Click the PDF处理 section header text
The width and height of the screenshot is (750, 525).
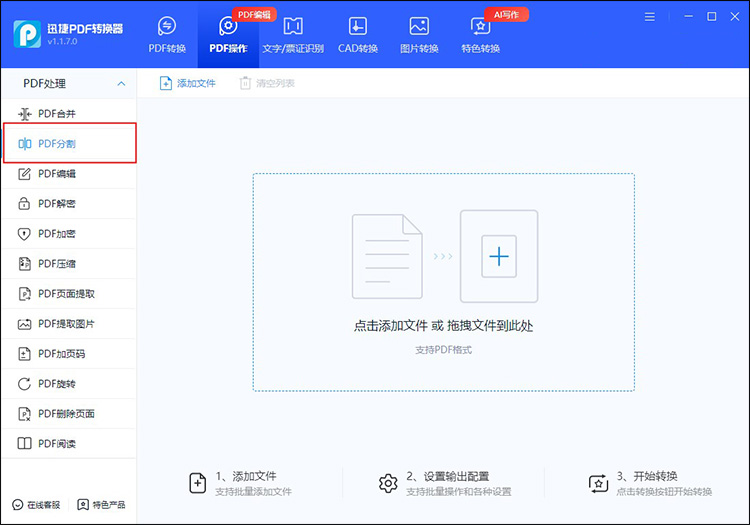(44, 84)
